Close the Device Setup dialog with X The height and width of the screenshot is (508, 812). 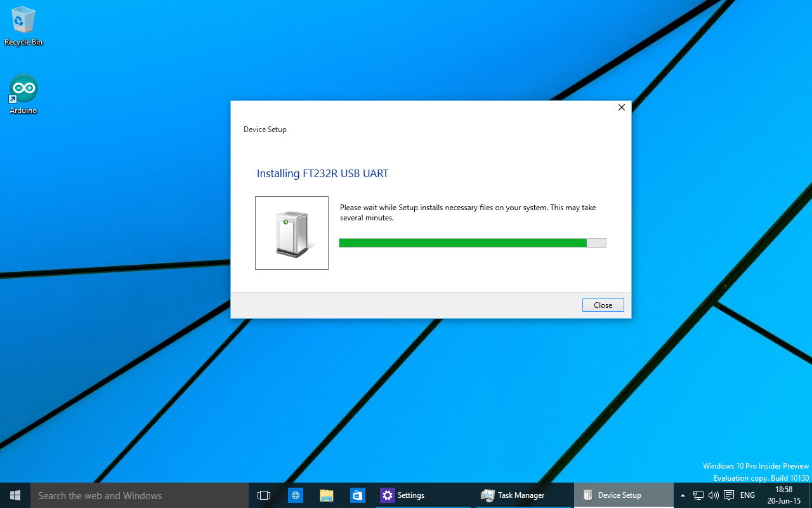click(622, 107)
